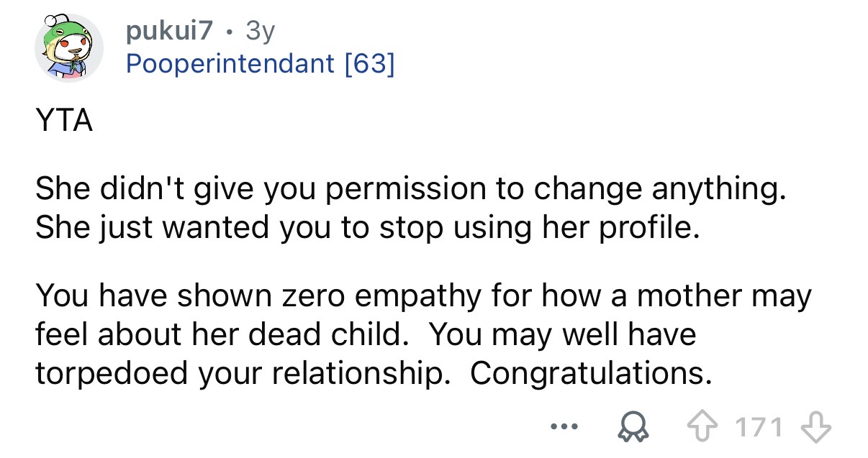Click the comment body paragraph about empathy

423,333
